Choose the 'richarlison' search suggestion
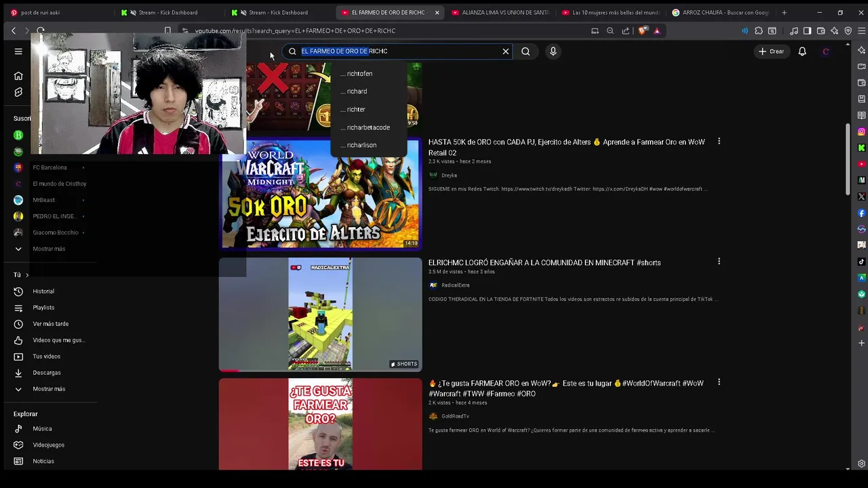868x488 pixels. [369, 145]
